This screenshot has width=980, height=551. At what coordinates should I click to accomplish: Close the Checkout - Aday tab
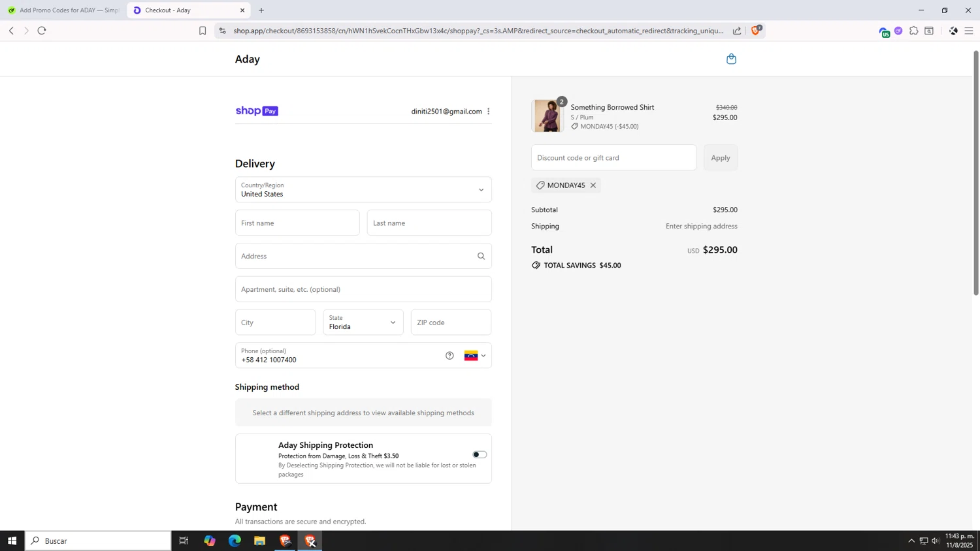tap(242, 10)
